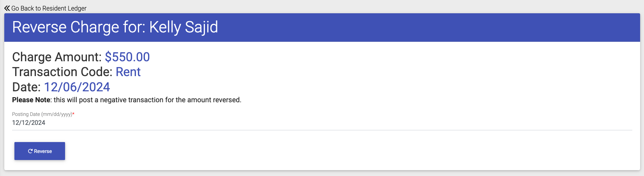The image size is (644, 176).
Task: Click the circular arrow icon on Reverse button
Action: point(30,151)
